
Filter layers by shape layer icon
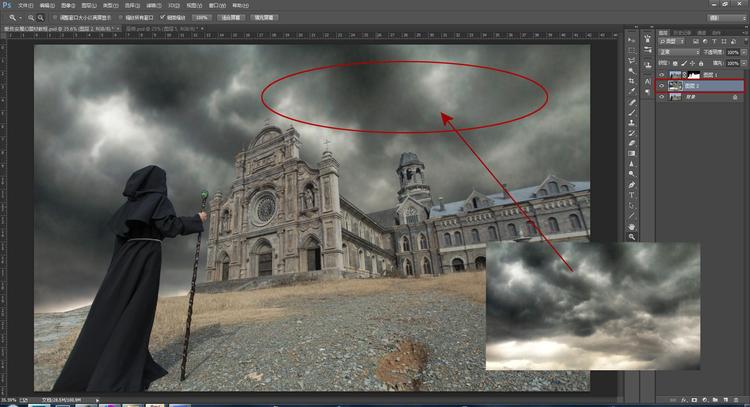(724, 42)
